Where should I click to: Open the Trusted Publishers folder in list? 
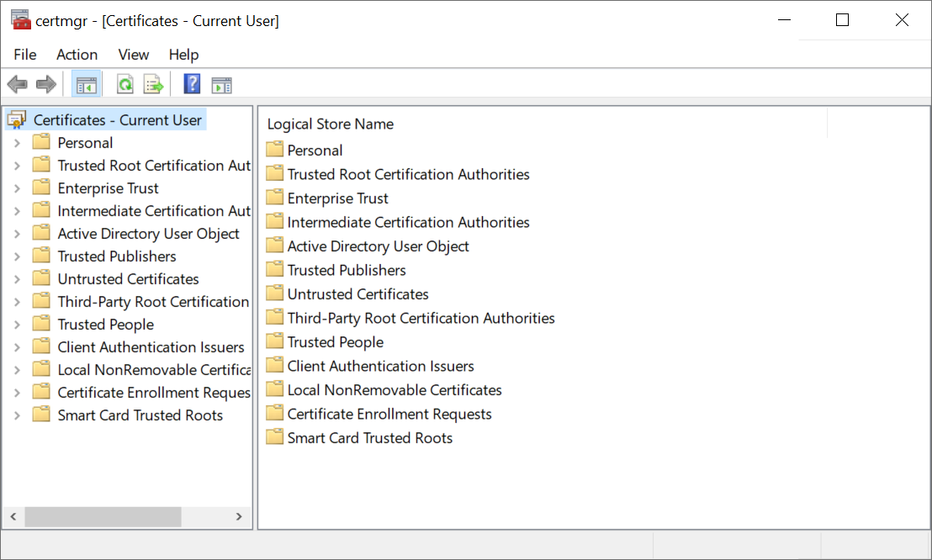point(346,270)
